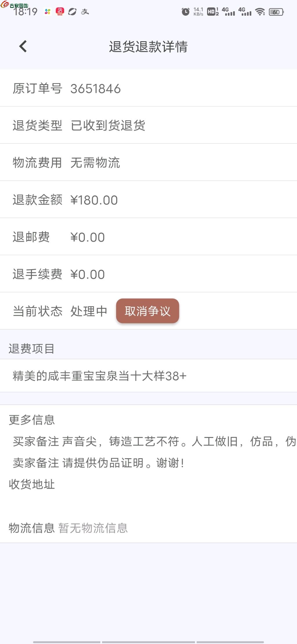Image resolution: width=297 pixels, height=644 pixels.
Task: Tap the back arrow
Action: pyautogui.click(x=23, y=46)
